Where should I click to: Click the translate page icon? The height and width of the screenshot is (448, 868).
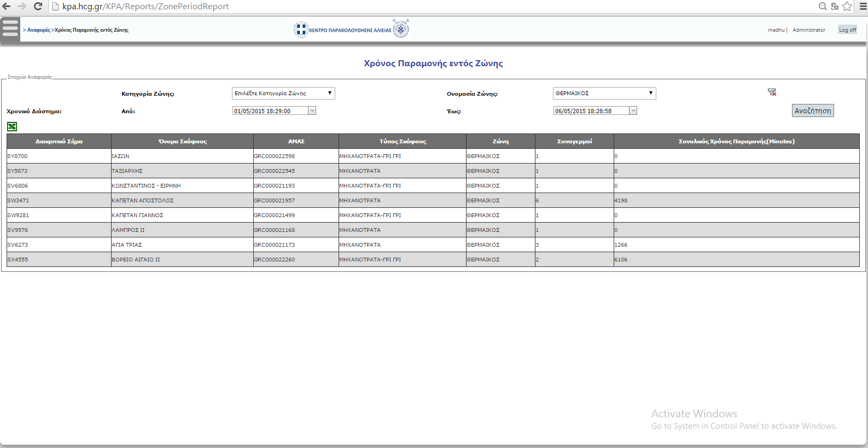pyautogui.click(x=835, y=6)
